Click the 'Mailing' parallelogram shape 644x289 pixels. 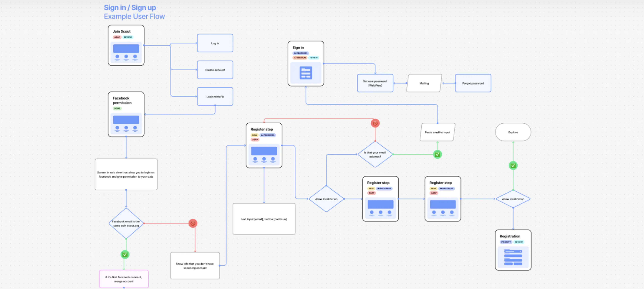424,83
